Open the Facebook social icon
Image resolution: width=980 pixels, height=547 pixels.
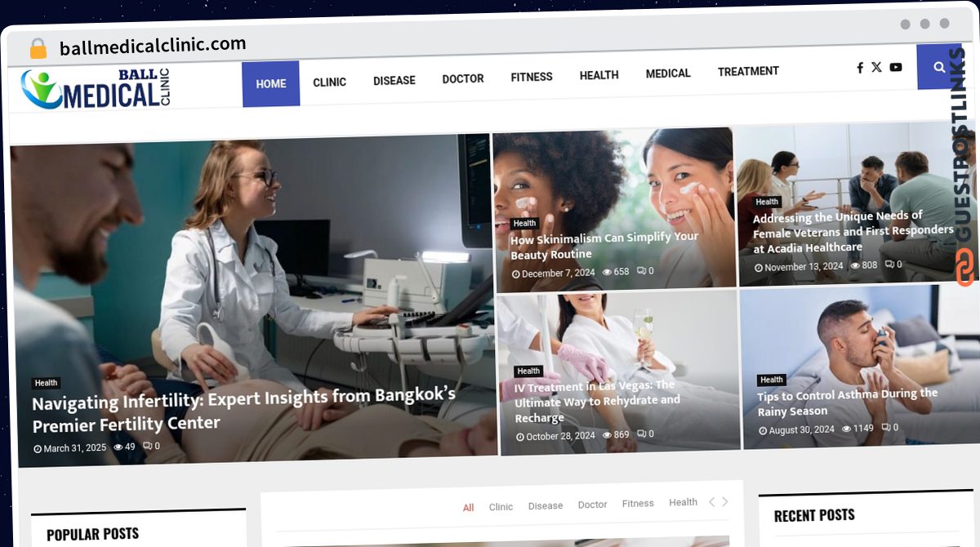(x=860, y=68)
